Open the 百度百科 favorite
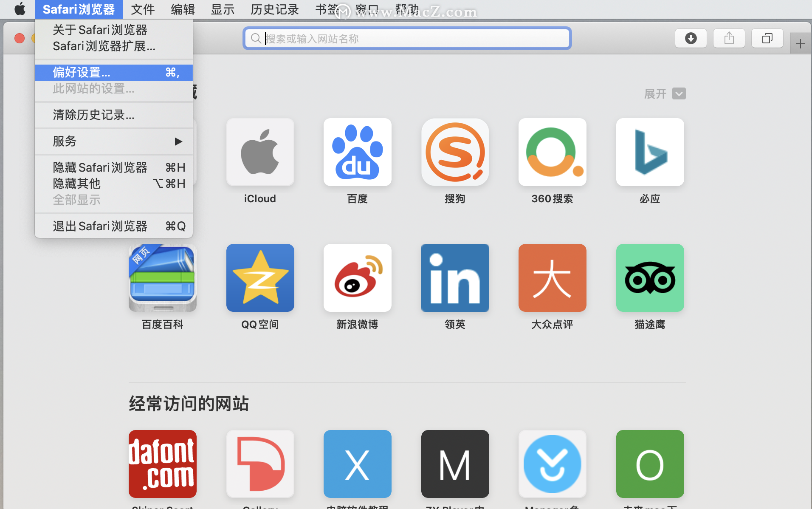 (x=163, y=278)
